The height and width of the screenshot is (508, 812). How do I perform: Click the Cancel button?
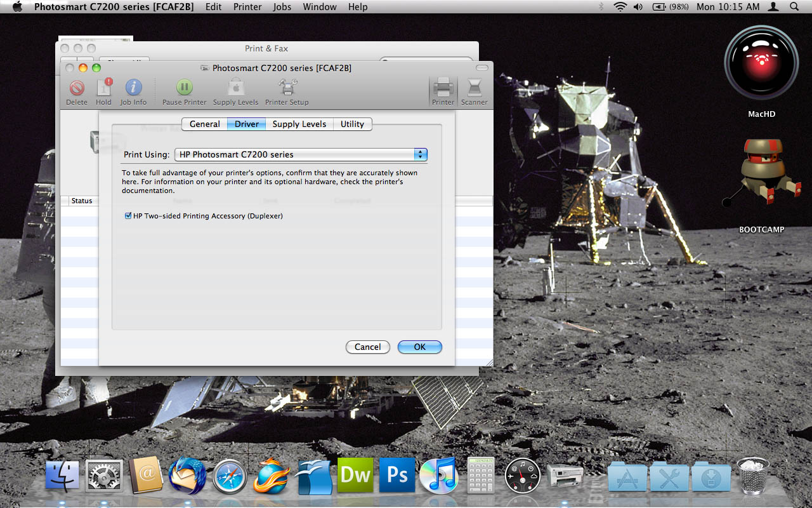coord(368,347)
